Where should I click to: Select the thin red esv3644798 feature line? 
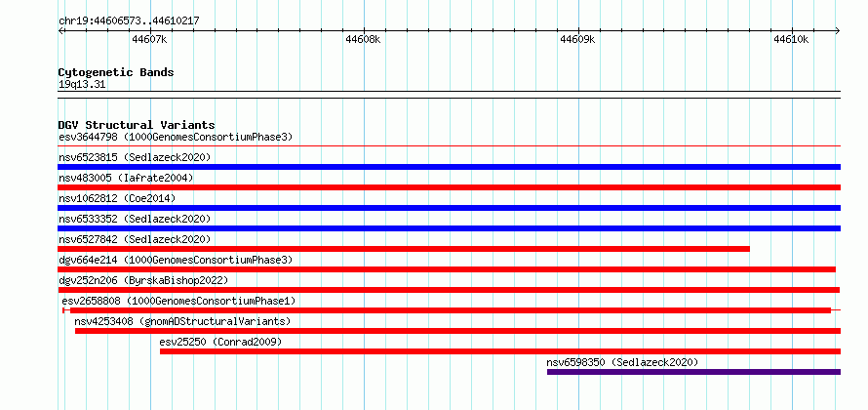(x=449, y=146)
